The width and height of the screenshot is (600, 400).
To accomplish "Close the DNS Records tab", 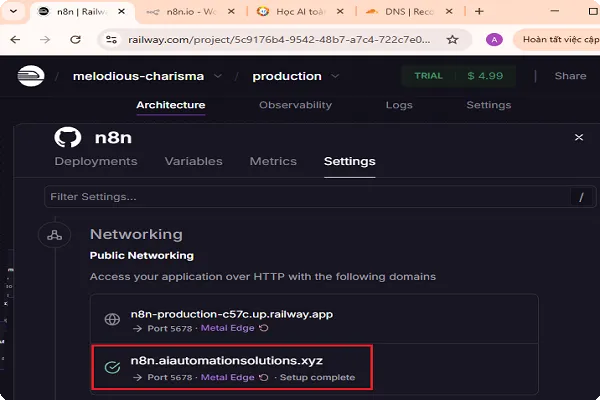I will tap(449, 11).
